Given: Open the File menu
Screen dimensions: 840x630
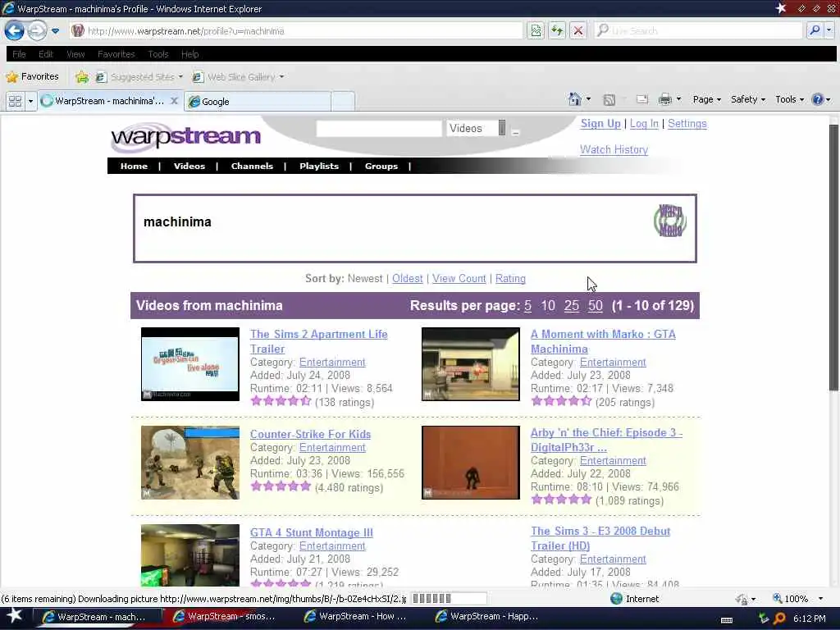Looking at the screenshot, I should coord(19,54).
